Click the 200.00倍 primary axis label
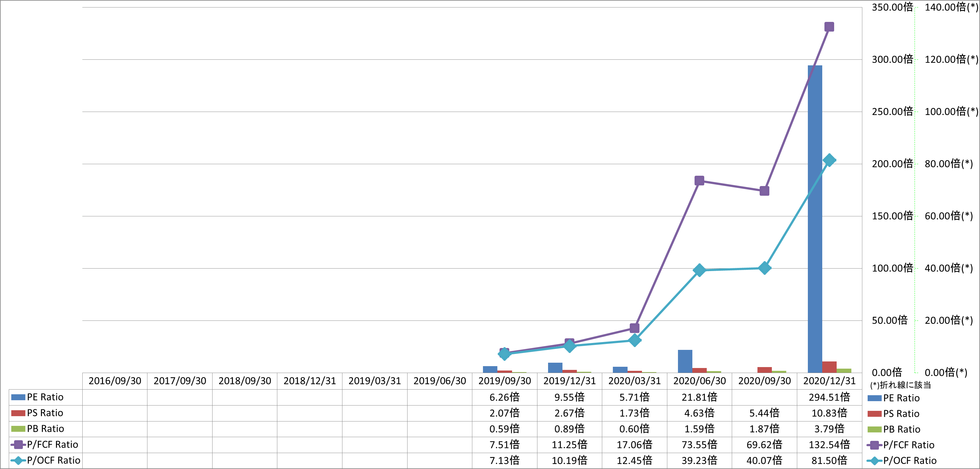 [x=892, y=164]
